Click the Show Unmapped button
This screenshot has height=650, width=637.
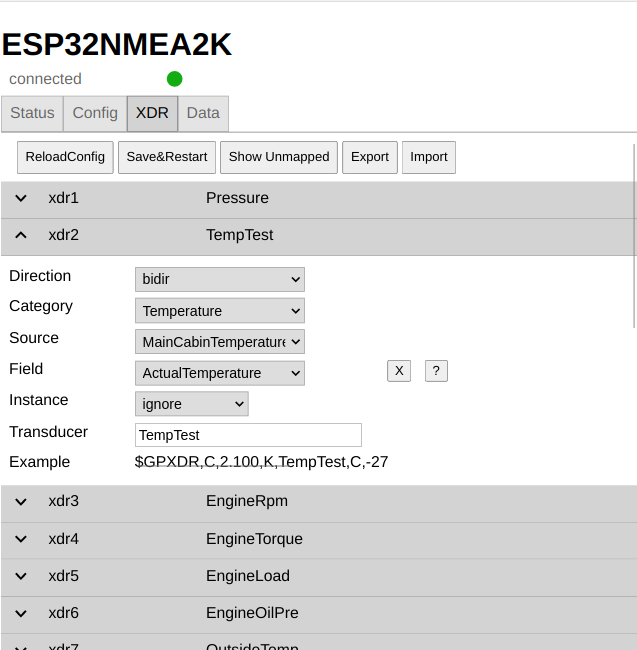pos(279,157)
